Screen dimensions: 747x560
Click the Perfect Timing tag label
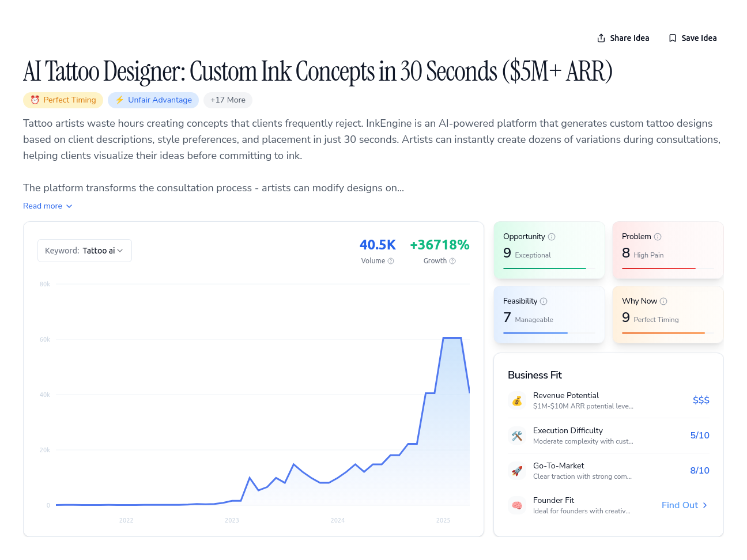click(70, 100)
